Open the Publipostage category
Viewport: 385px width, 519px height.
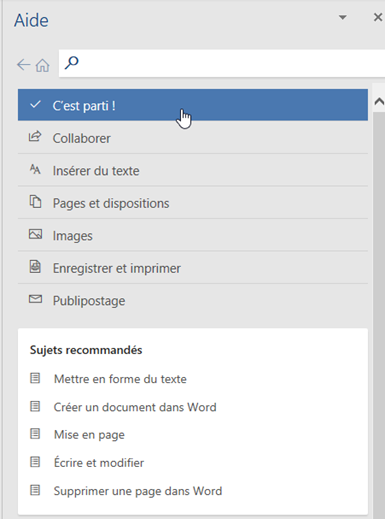pos(193,300)
